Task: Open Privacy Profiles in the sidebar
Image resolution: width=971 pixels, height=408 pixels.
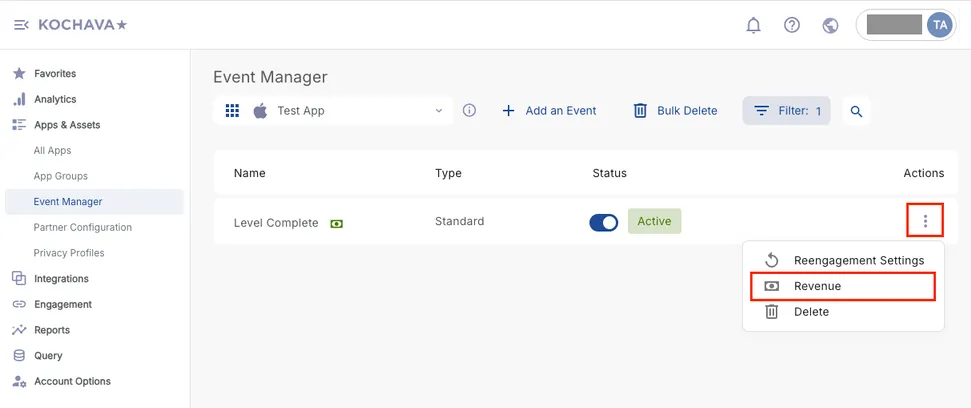Action: [69, 253]
